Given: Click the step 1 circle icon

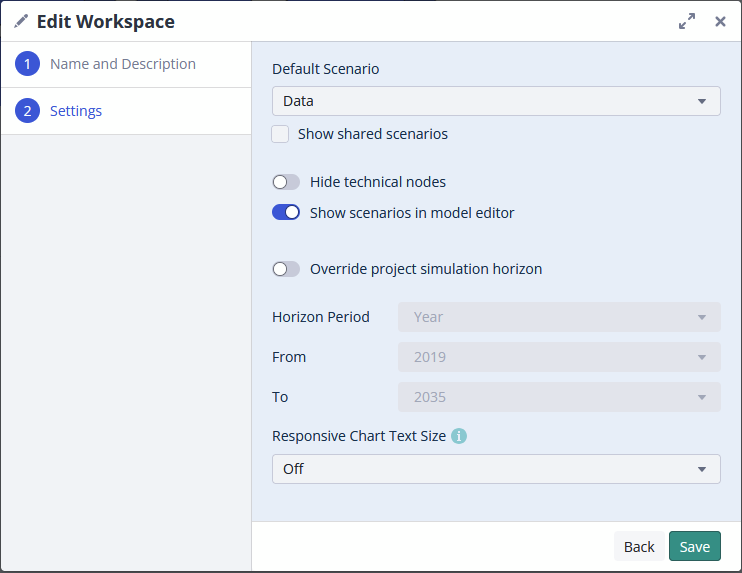Looking at the screenshot, I should pyautogui.click(x=27, y=64).
